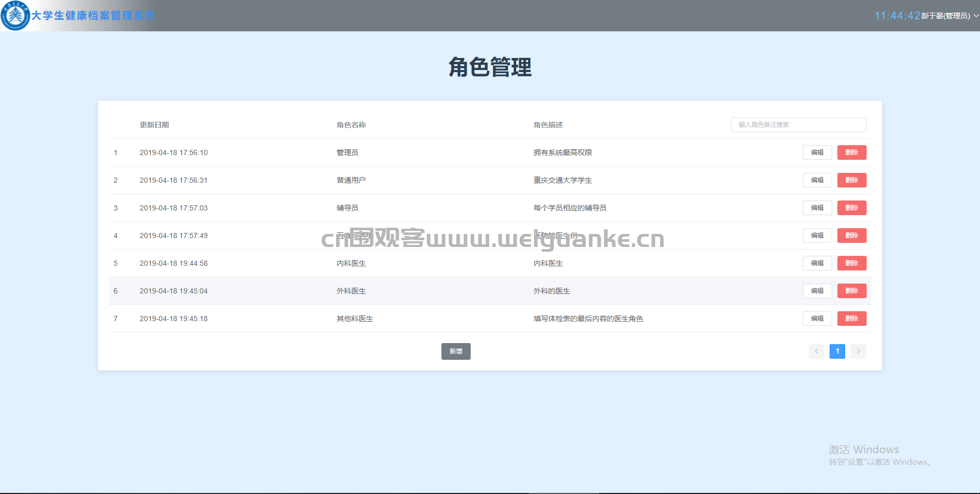Click the university logo icon
This screenshot has width=980, height=494.
click(x=15, y=16)
